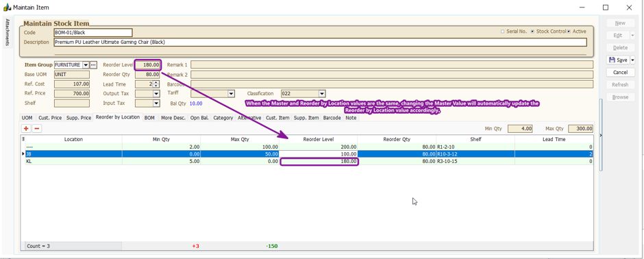Click the Cancel button
The height and width of the screenshot is (259, 644).
point(620,72)
